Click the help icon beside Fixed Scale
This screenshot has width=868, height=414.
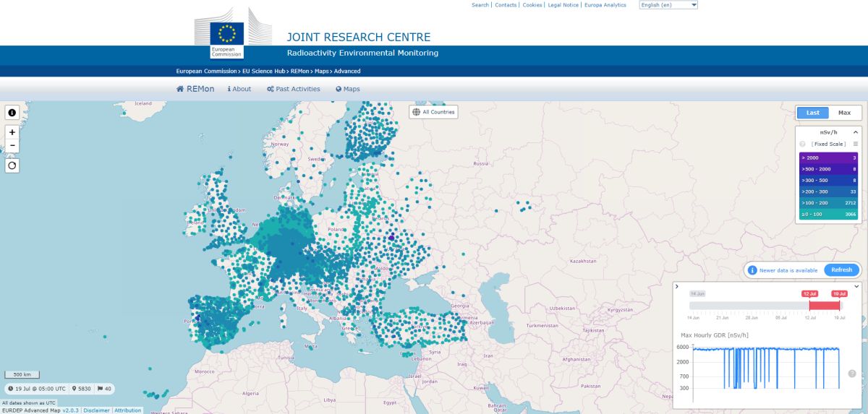click(x=802, y=144)
